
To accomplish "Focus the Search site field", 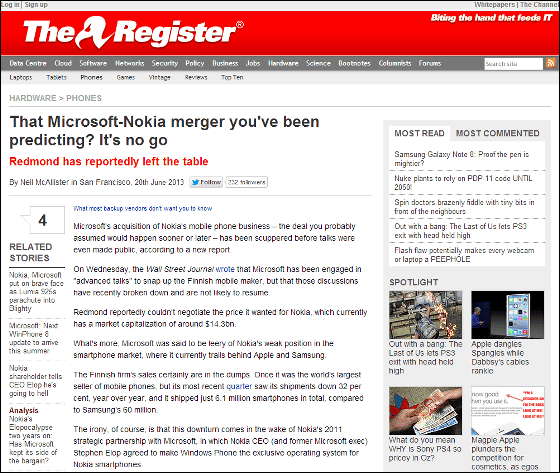I will [x=513, y=64].
